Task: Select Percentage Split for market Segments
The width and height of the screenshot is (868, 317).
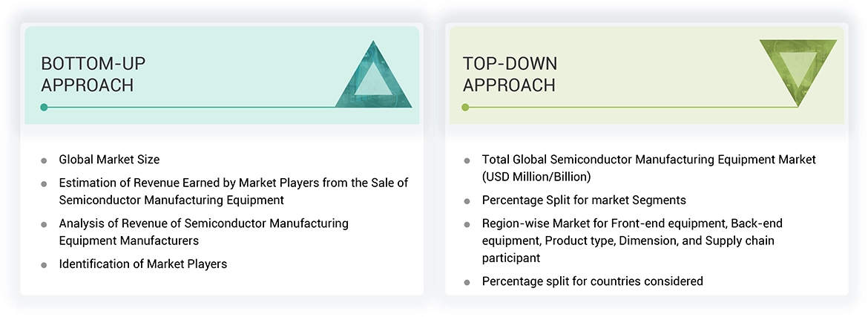Action: coord(584,200)
